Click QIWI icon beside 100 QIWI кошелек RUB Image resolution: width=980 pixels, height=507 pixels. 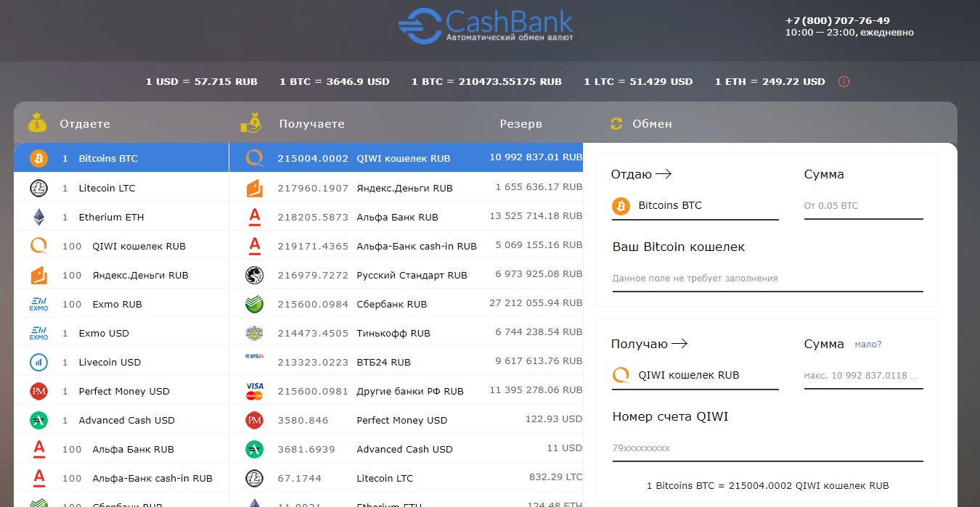click(38, 246)
